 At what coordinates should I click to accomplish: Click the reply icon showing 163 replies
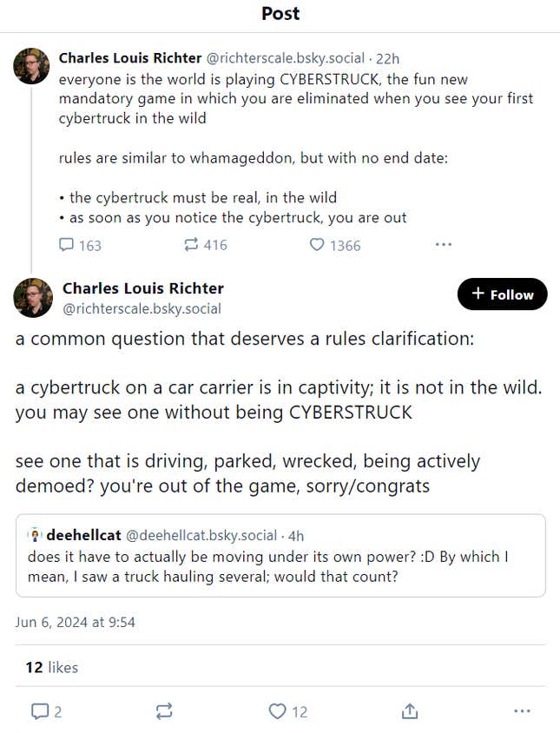point(67,245)
